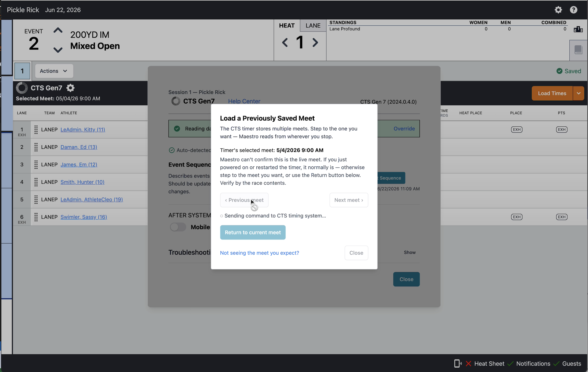Click Override in the reading data banner
588x372 pixels.
[x=404, y=129]
